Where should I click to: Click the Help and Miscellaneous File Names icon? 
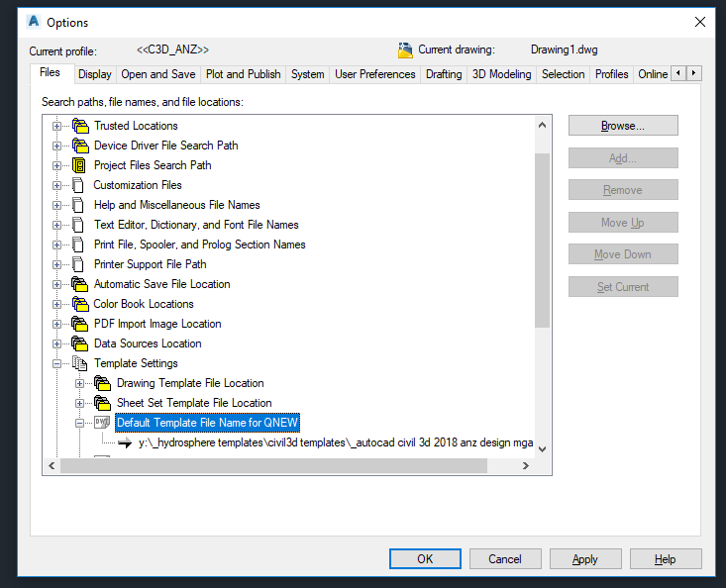point(78,205)
